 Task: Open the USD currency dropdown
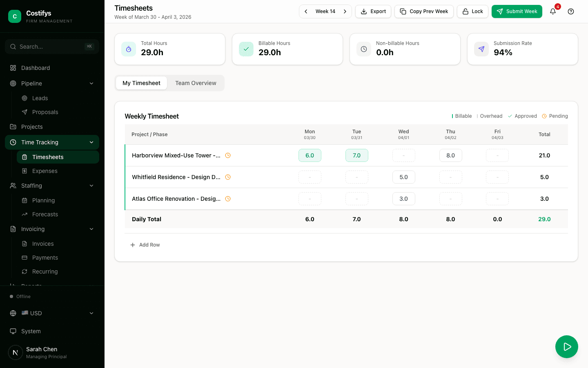[52, 313]
